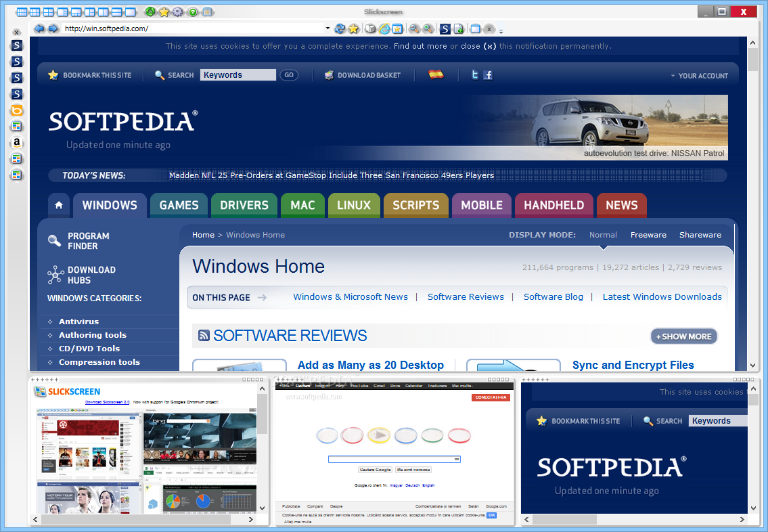The image size is (768, 532).
Task: Select the single-pane layout icon in top toolbar
Action: pos(131,12)
